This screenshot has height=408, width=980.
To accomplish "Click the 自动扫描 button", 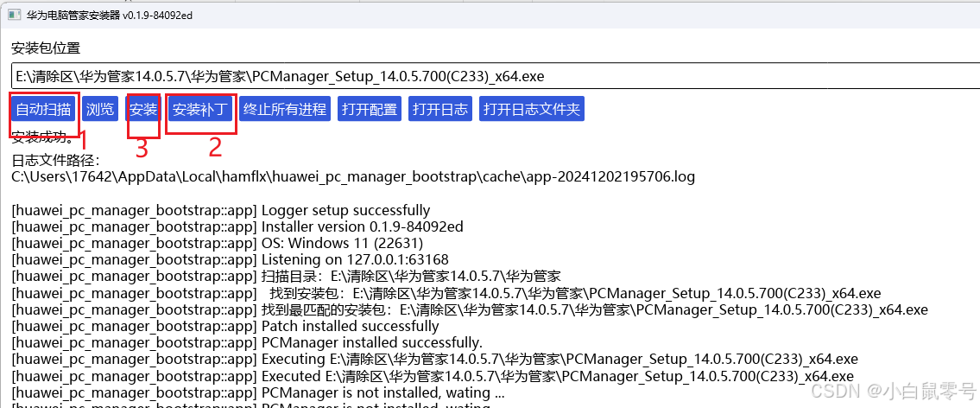I will click(43, 109).
